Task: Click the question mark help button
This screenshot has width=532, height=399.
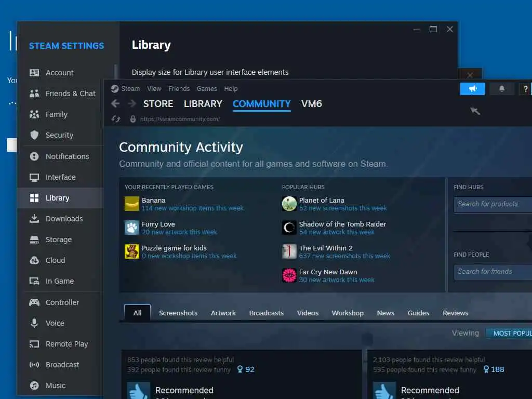Action: [x=525, y=89]
